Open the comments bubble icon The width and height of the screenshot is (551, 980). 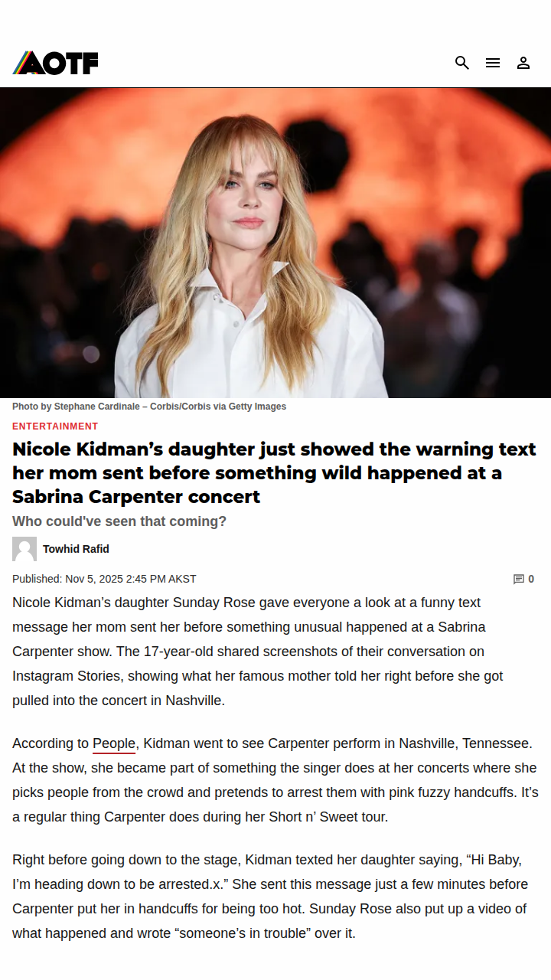pos(519,580)
